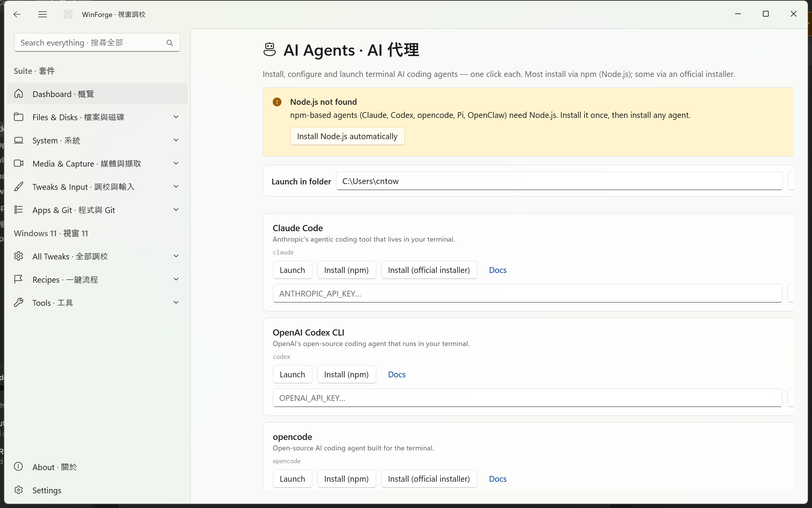Install opencode via npm
The width and height of the screenshot is (812, 508).
point(347,479)
